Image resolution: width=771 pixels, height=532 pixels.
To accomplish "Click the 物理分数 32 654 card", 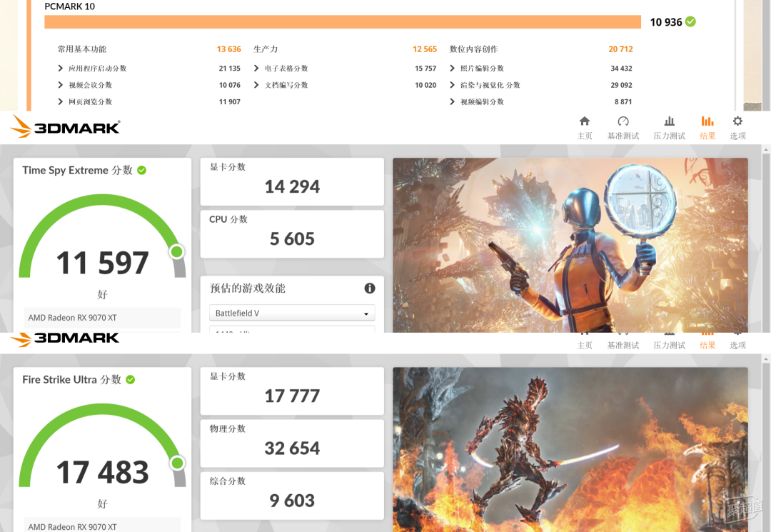I will [292, 443].
